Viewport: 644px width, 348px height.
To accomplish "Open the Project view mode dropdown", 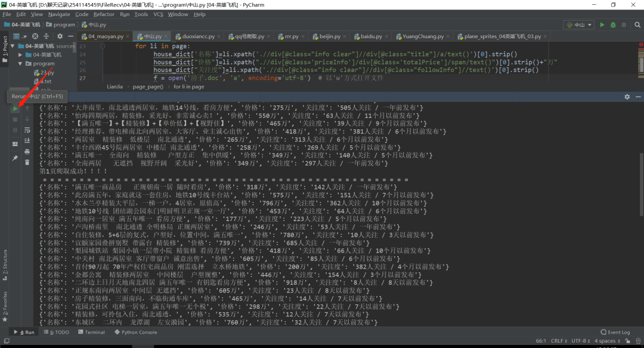I will pos(20,36).
